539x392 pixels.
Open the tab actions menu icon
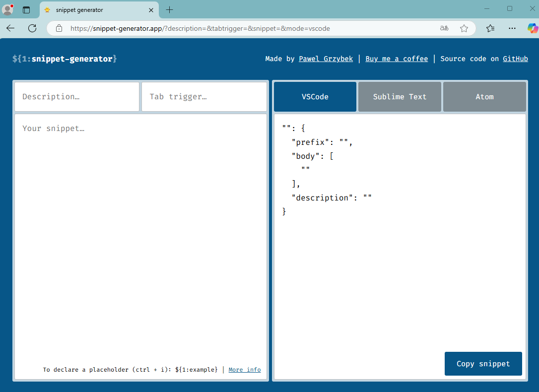[26, 10]
